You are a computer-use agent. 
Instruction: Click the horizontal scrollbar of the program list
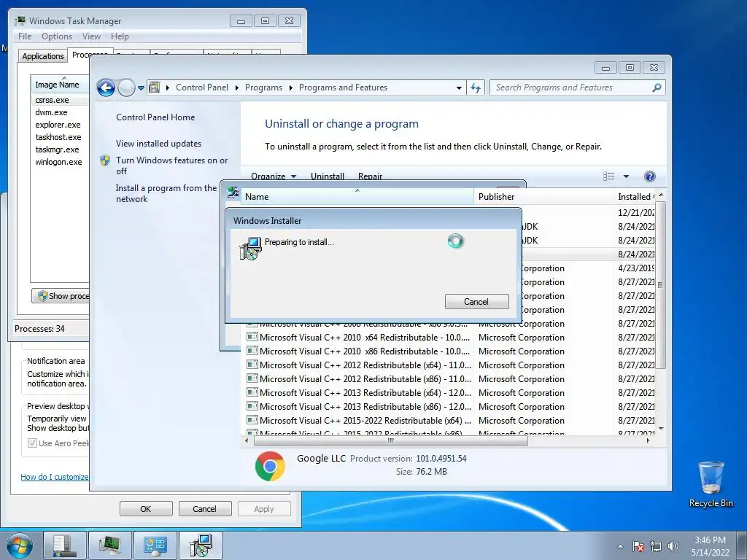391,441
